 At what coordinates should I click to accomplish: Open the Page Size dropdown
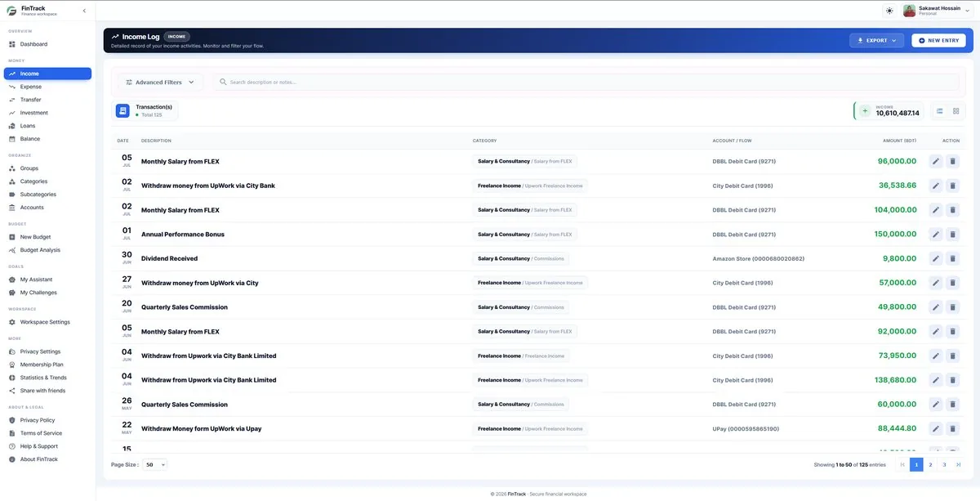(x=154, y=464)
